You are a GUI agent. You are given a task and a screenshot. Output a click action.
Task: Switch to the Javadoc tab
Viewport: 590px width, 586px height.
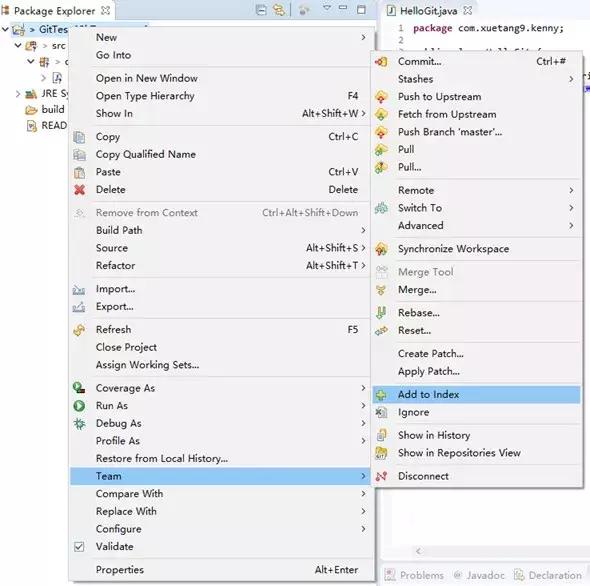(x=479, y=575)
